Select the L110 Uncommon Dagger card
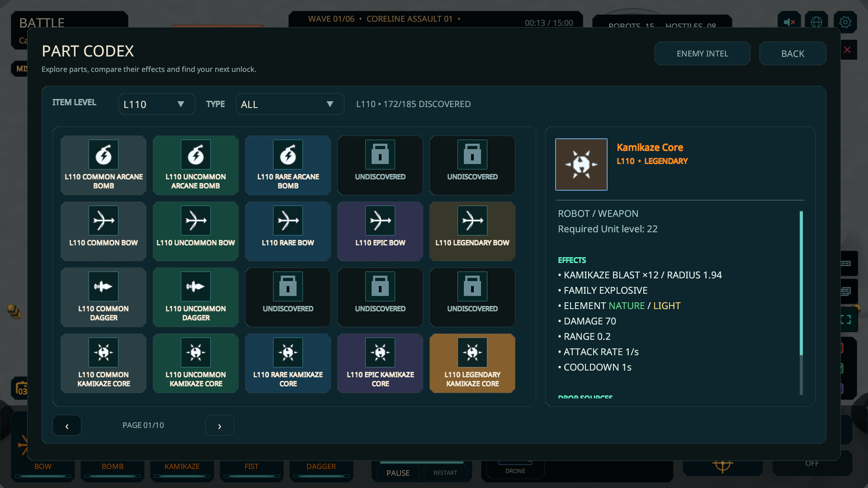Image resolution: width=868 pixels, height=488 pixels. (196, 297)
